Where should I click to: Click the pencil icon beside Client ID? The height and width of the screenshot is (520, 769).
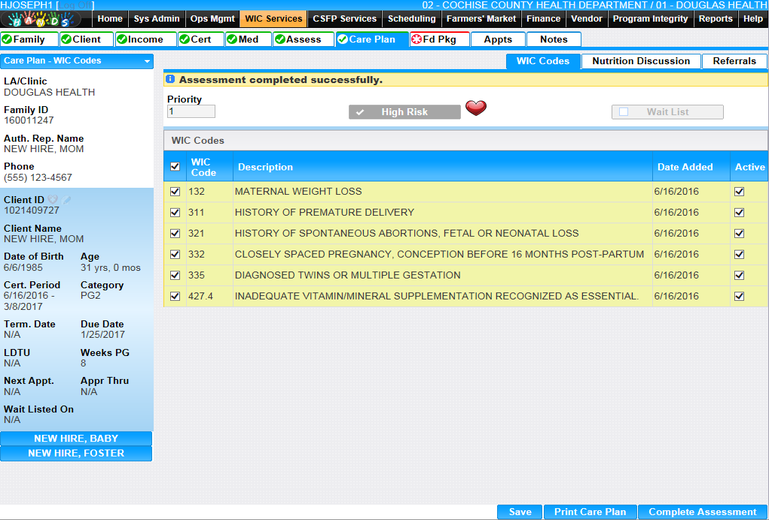point(67,199)
